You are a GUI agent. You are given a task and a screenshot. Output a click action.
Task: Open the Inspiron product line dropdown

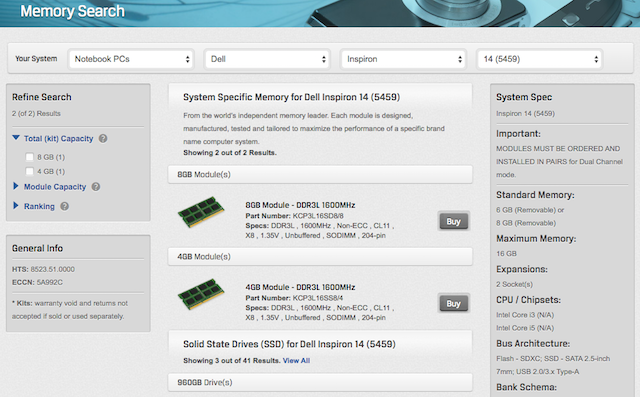[x=403, y=59]
